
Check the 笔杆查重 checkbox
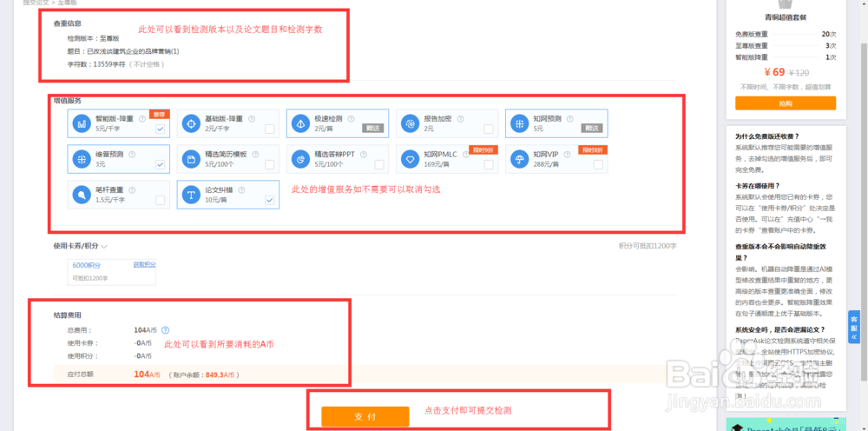coord(160,201)
